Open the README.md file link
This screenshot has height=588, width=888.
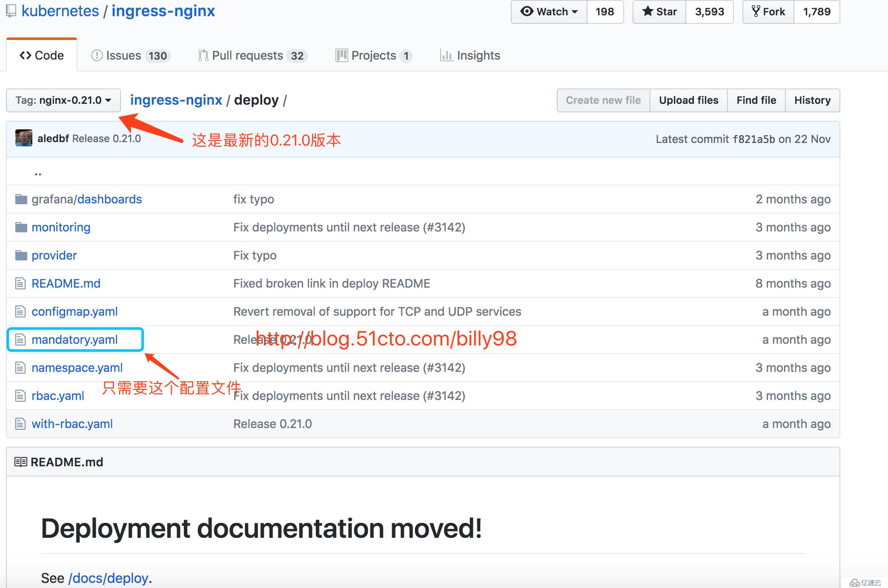point(66,283)
